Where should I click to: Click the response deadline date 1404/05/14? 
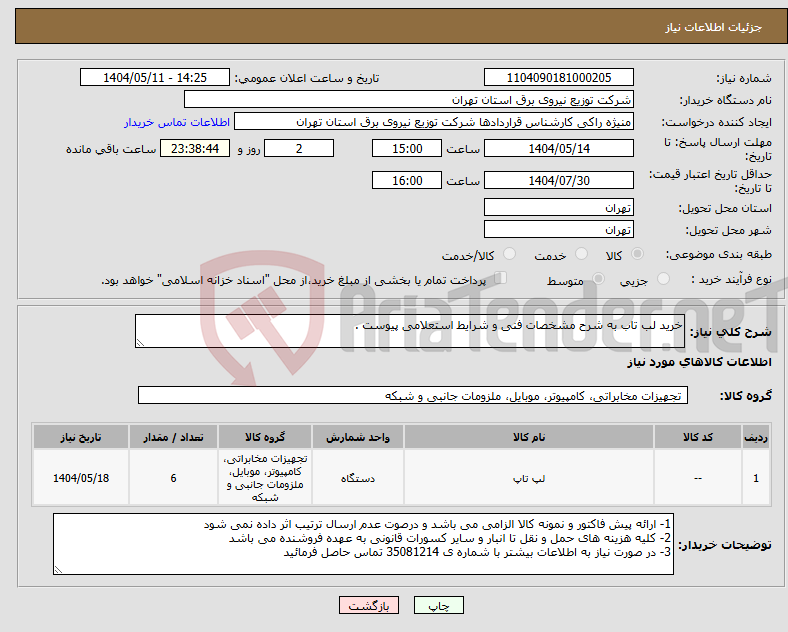pos(558,148)
